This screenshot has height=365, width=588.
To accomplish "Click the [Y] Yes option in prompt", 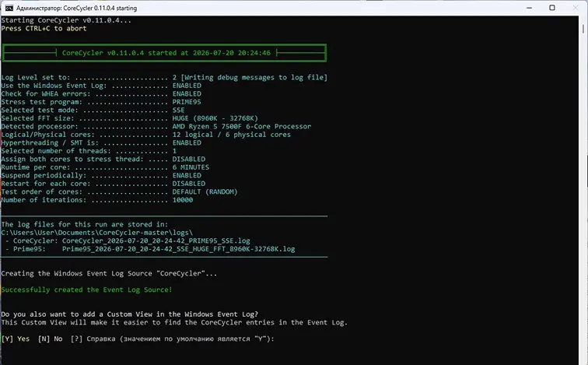I will tap(16, 339).
